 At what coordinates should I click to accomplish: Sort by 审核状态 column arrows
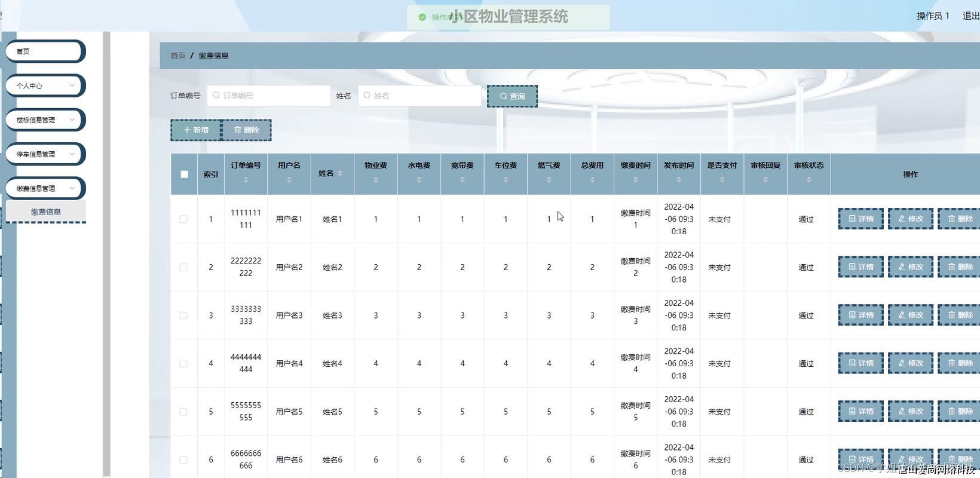coord(808,180)
